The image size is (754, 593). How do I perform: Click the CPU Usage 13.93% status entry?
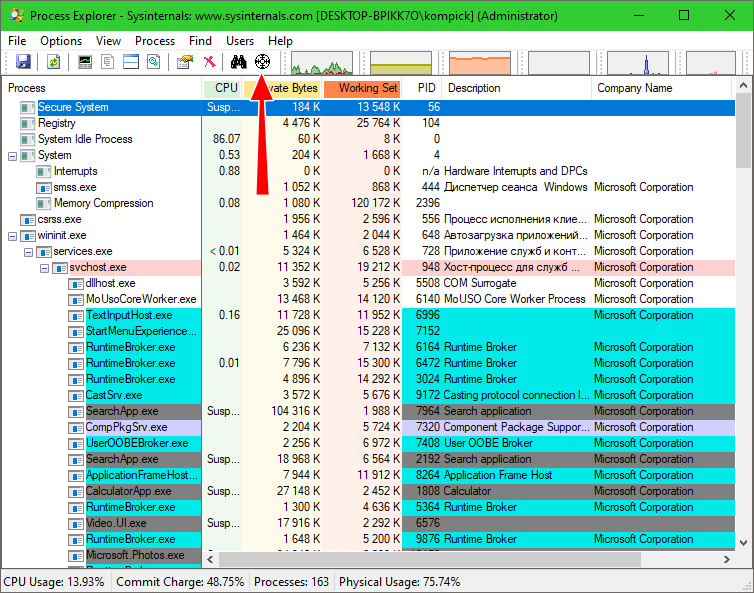click(54, 582)
